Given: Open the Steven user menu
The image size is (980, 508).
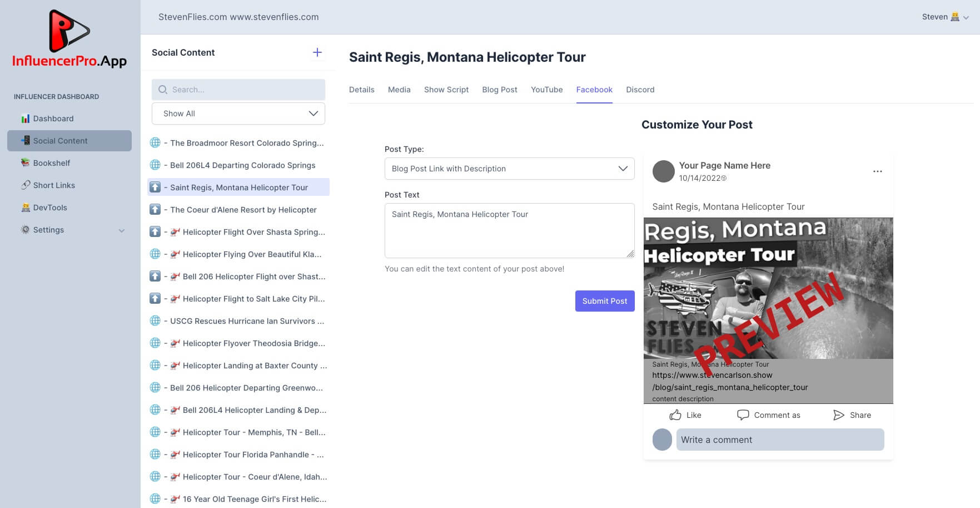Looking at the screenshot, I should pyautogui.click(x=945, y=17).
